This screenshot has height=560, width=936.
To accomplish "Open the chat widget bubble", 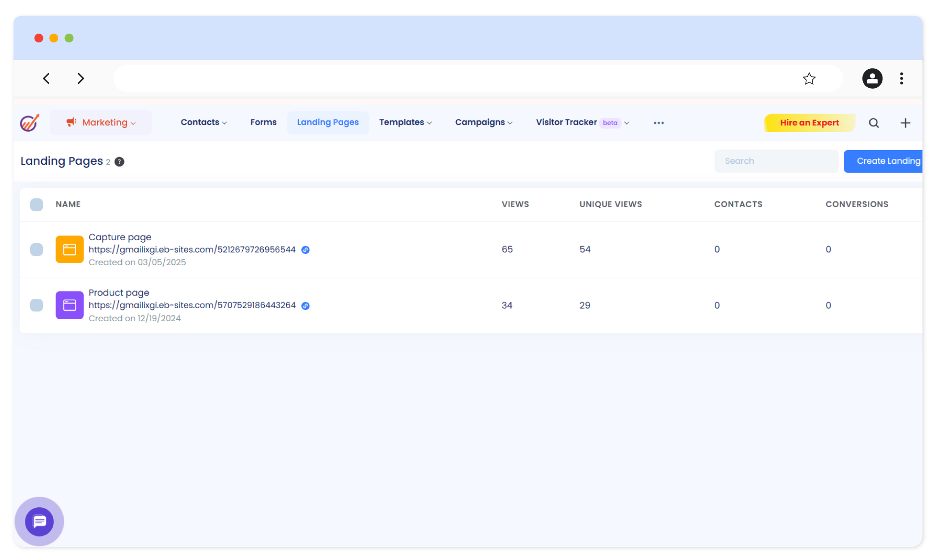I will [39, 521].
